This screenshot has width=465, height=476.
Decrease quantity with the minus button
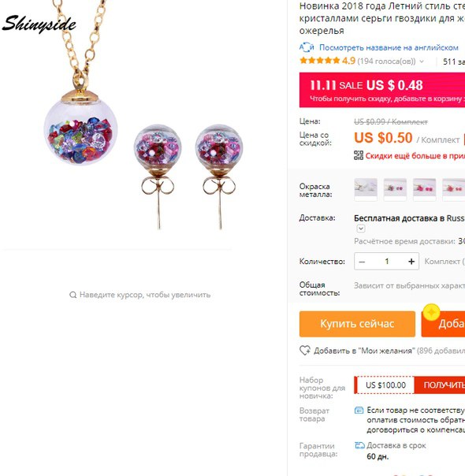tap(362, 262)
